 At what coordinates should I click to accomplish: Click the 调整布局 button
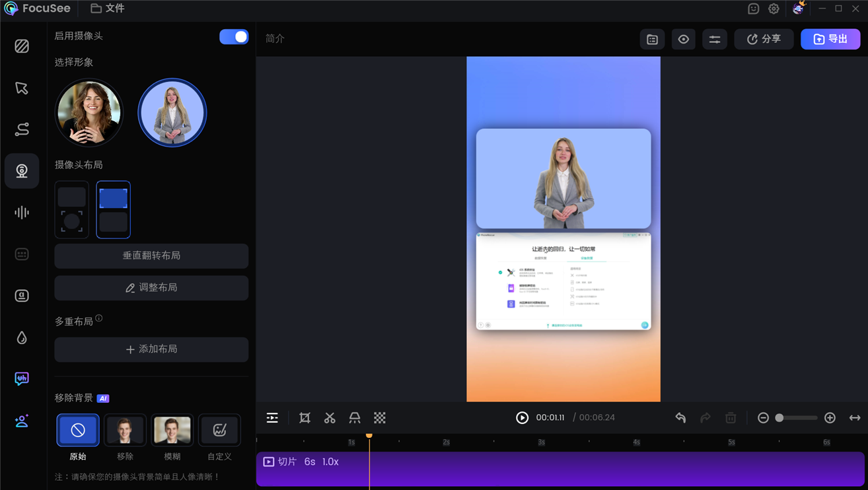pos(151,288)
